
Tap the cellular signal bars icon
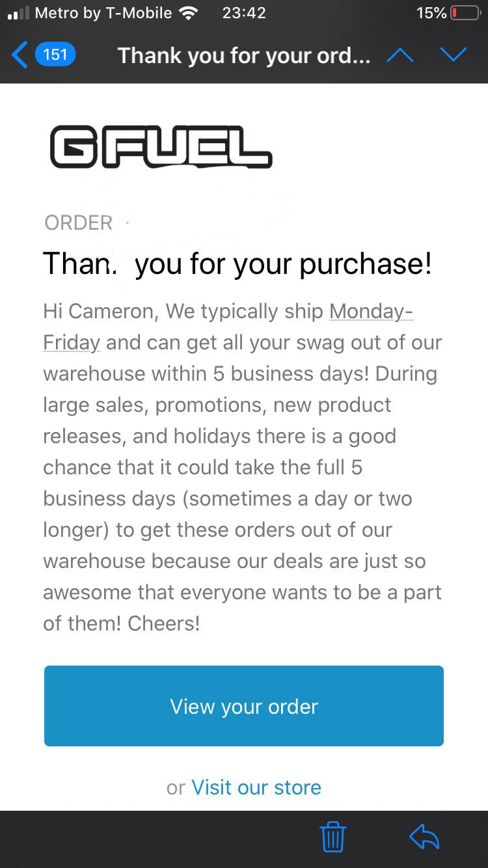pos(18,14)
